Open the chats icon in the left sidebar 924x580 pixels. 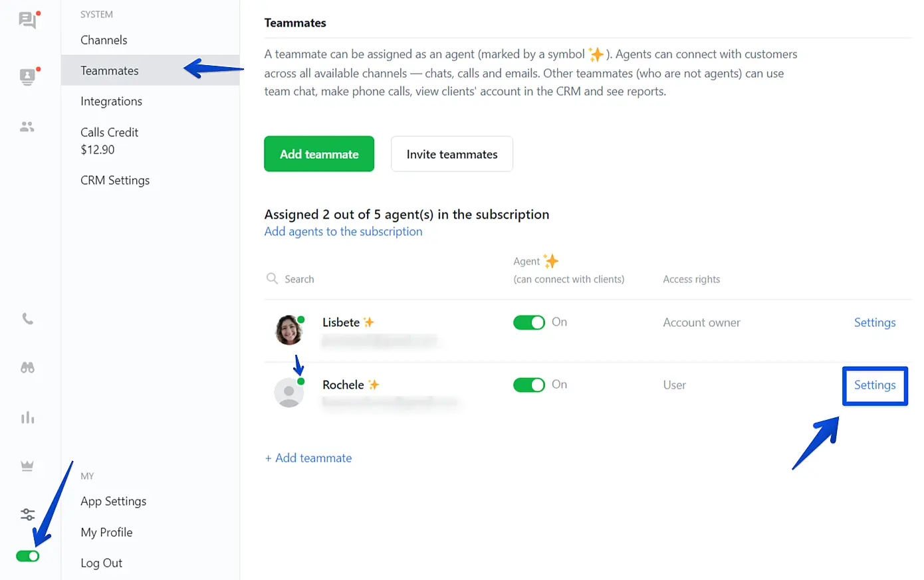(27, 21)
